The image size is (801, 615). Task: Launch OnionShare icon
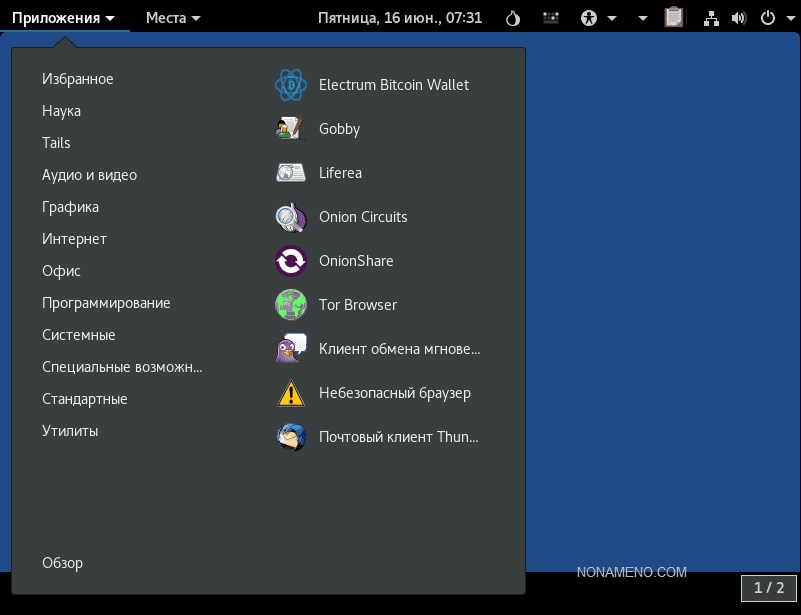pyautogui.click(x=290, y=261)
